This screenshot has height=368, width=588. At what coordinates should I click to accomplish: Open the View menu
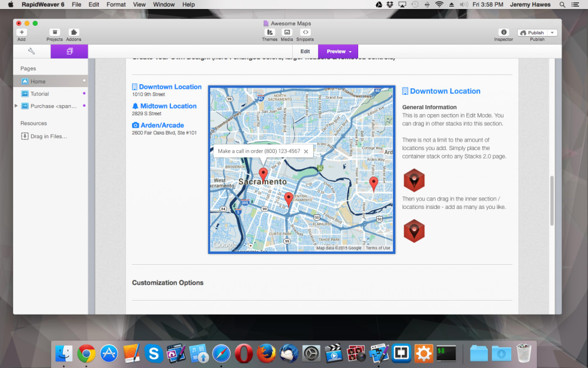point(139,4)
